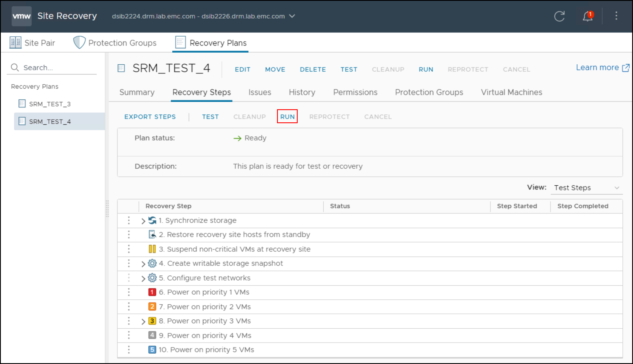
Task: Switch to the Protection Groups top tab
Action: 115,43
